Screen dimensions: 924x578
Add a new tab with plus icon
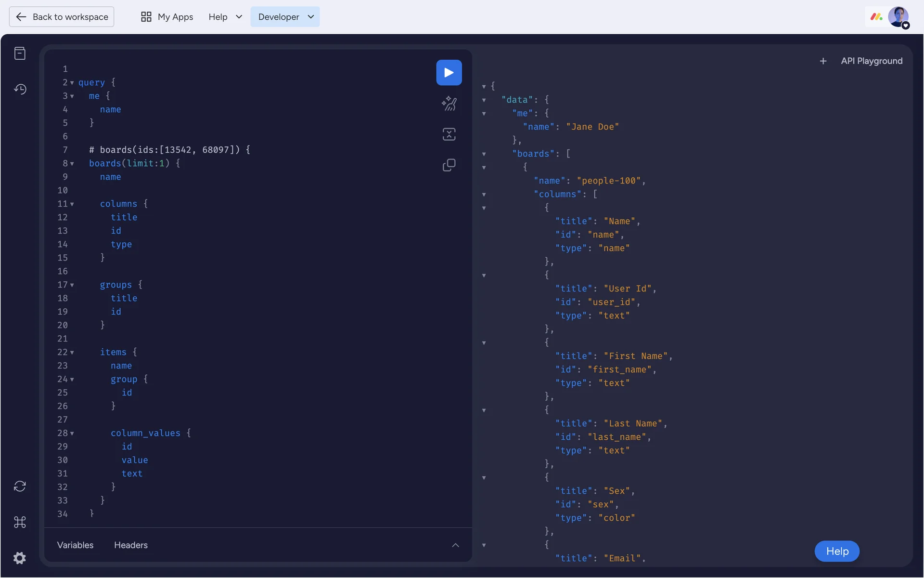[823, 61]
